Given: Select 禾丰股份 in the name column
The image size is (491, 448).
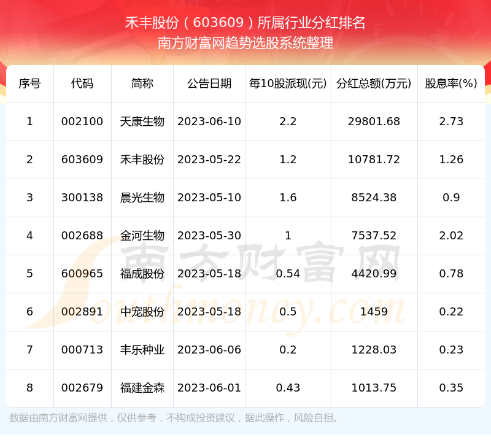Looking at the screenshot, I should click(142, 160).
